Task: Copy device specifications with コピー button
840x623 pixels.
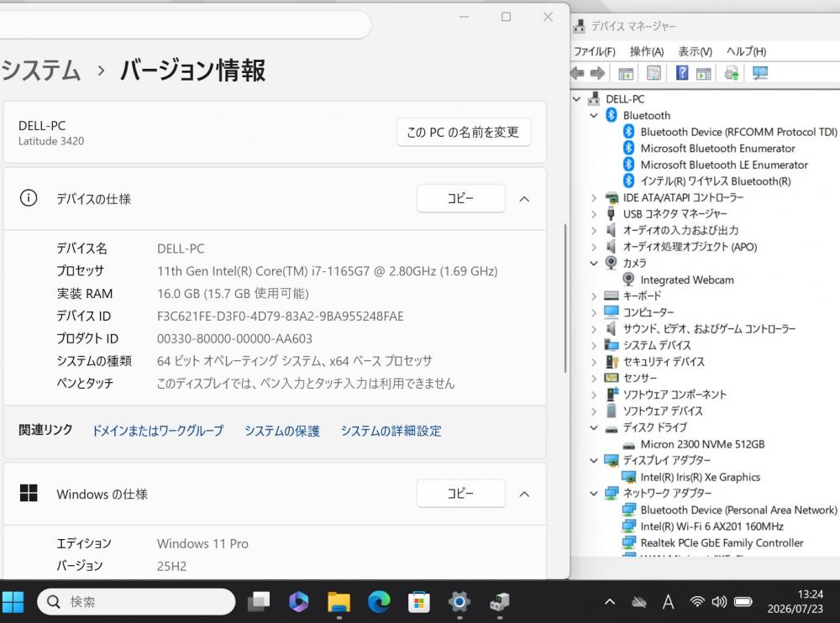Action: click(460, 198)
